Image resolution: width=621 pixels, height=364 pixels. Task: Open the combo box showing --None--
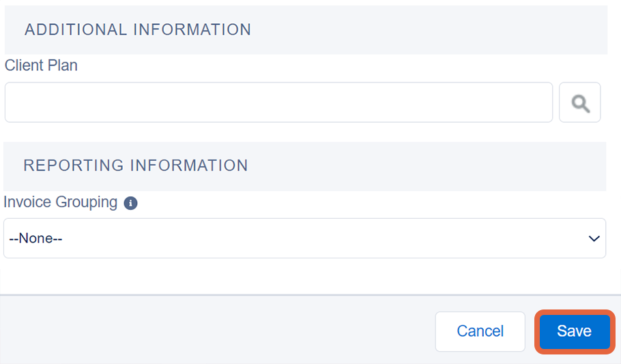[304, 238]
